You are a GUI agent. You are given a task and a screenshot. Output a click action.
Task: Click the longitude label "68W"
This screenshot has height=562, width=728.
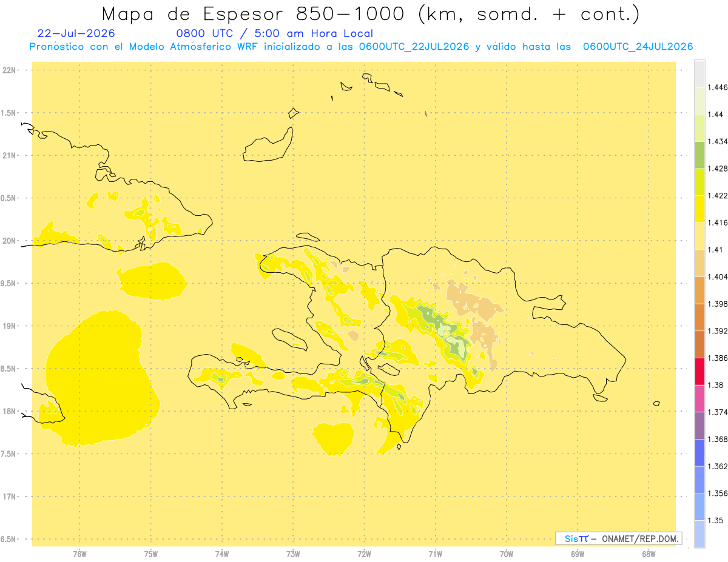[x=649, y=554]
